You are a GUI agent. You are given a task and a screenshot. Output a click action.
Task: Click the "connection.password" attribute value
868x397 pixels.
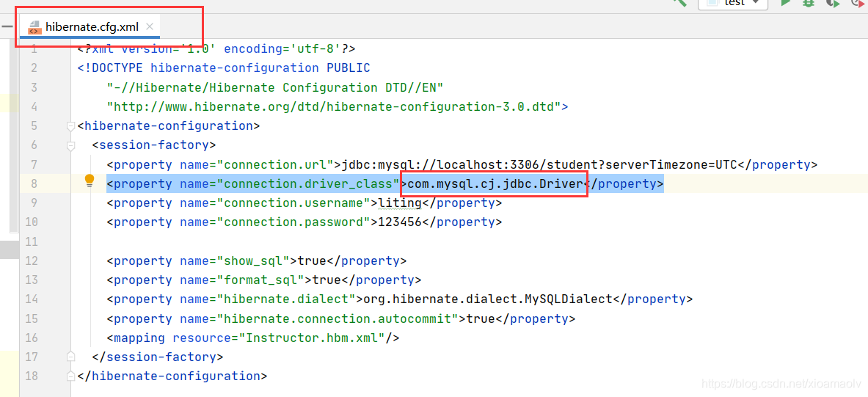pyautogui.click(x=294, y=222)
